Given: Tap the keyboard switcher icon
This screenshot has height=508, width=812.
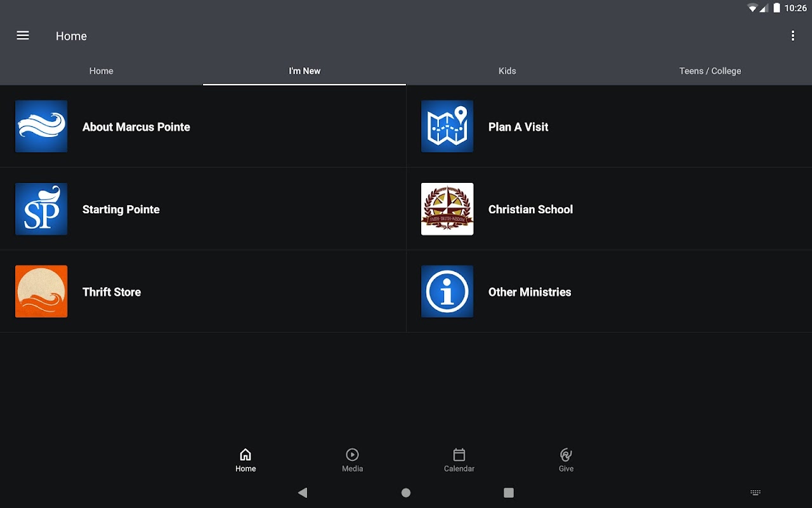Looking at the screenshot, I should (x=756, y=493).
